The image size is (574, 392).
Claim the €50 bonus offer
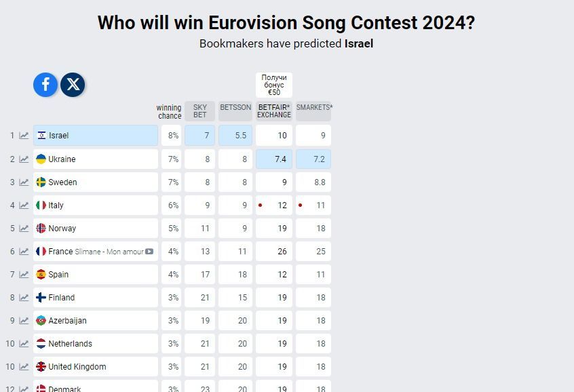(x=274, y=85)
